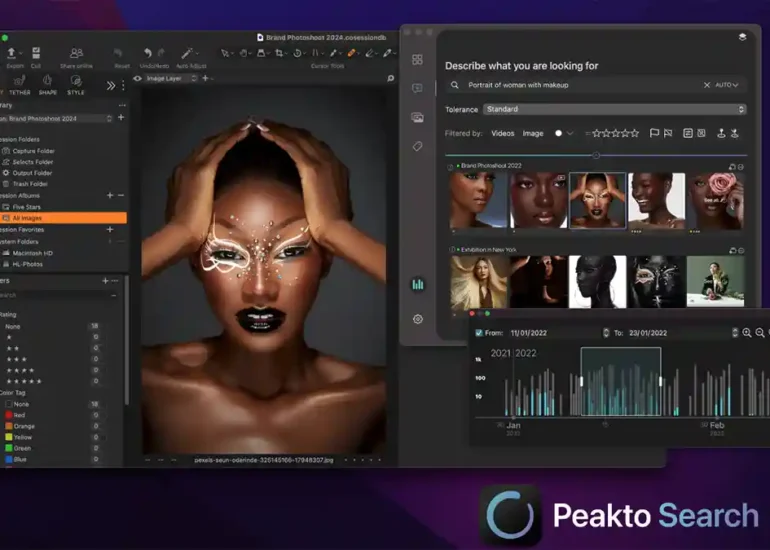Image resolution: width=770 pixels, height=550 pixels.
Task: Click the Undo arrow icon
Action: click(x=147, y=53)
